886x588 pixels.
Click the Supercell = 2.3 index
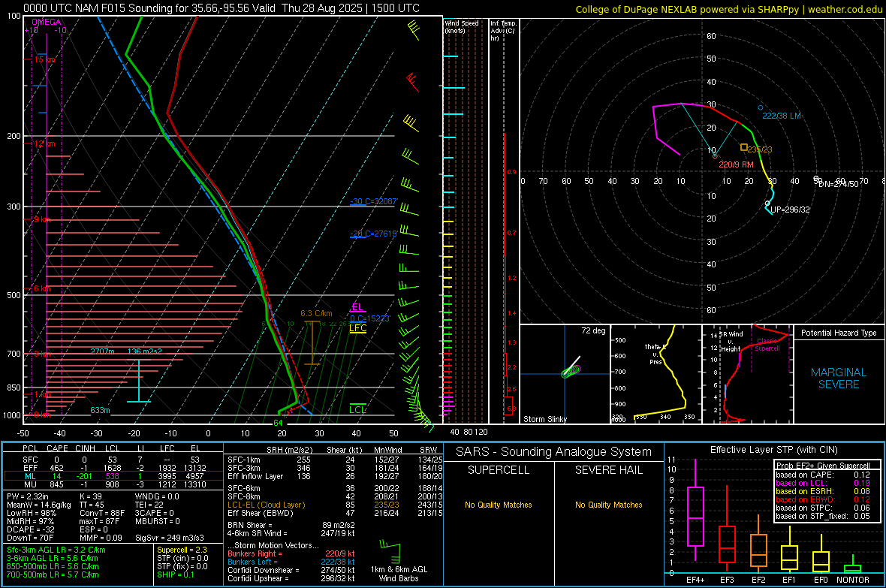click(182, 550)
